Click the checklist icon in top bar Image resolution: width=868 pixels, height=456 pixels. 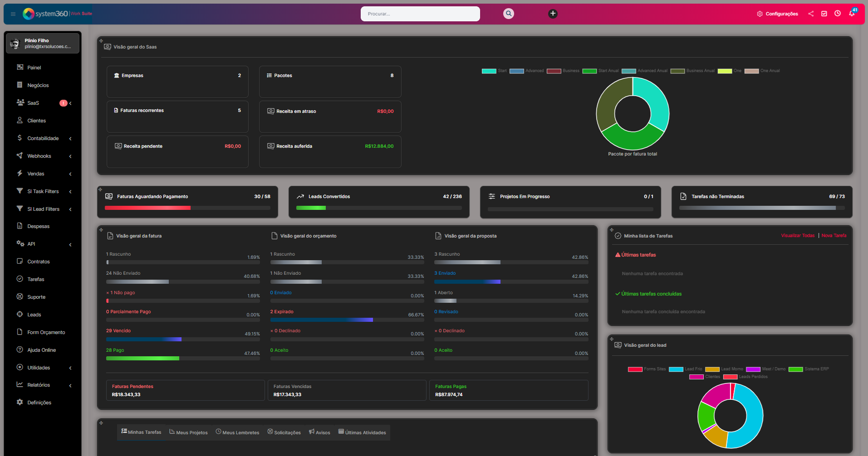(x=824, y=14)
